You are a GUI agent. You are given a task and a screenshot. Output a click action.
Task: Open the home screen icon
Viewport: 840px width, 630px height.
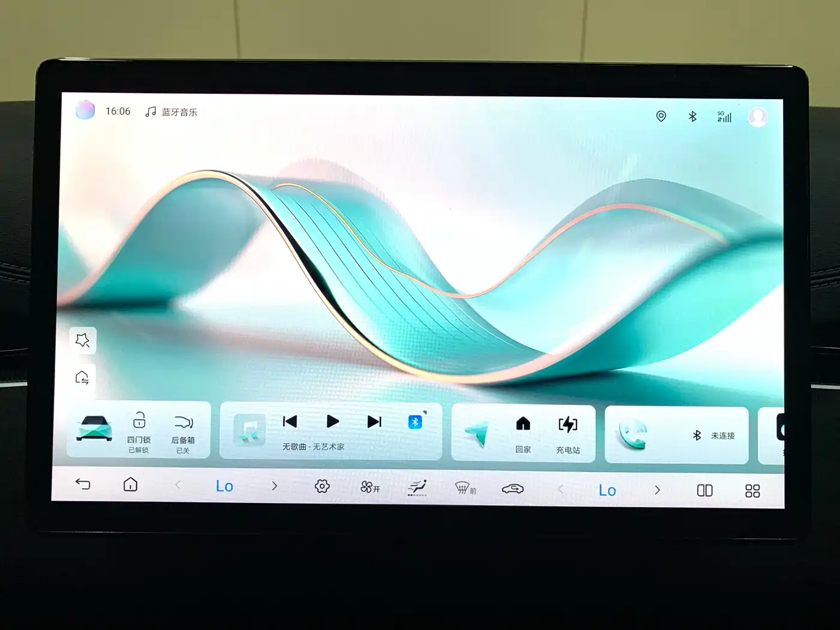point(130,484)
